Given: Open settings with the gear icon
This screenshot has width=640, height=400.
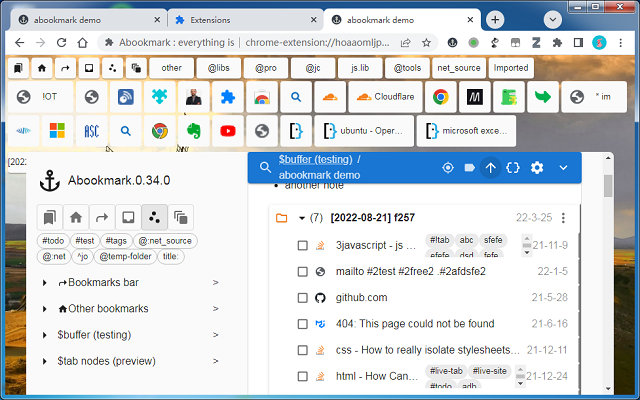Looking at the screenshot, I should click(537, 168).
